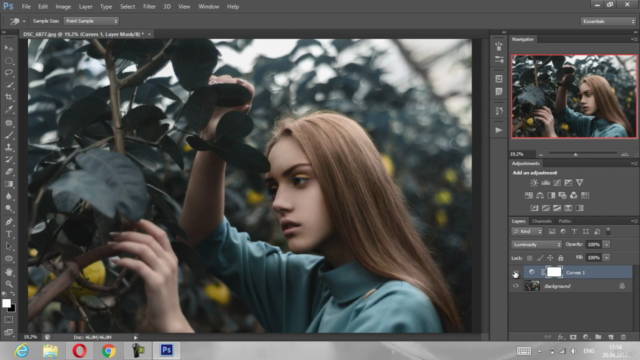Open collapsed Actions panel play icon
Viewport: 640px width, 360px height.
tap(499, 130)
